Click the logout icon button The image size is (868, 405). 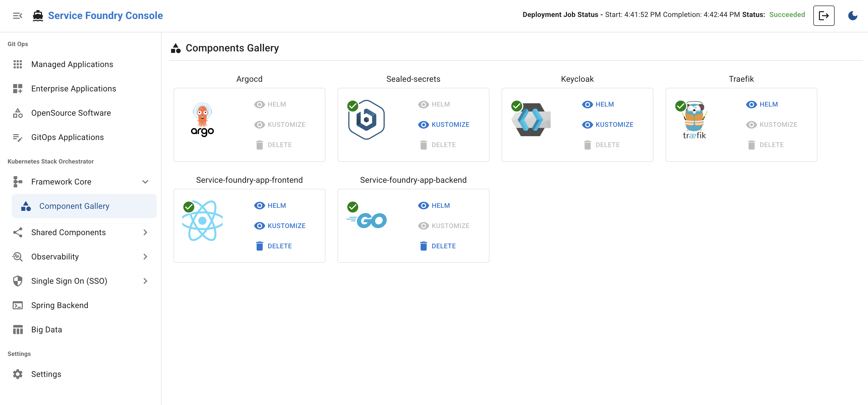[823, 15]
